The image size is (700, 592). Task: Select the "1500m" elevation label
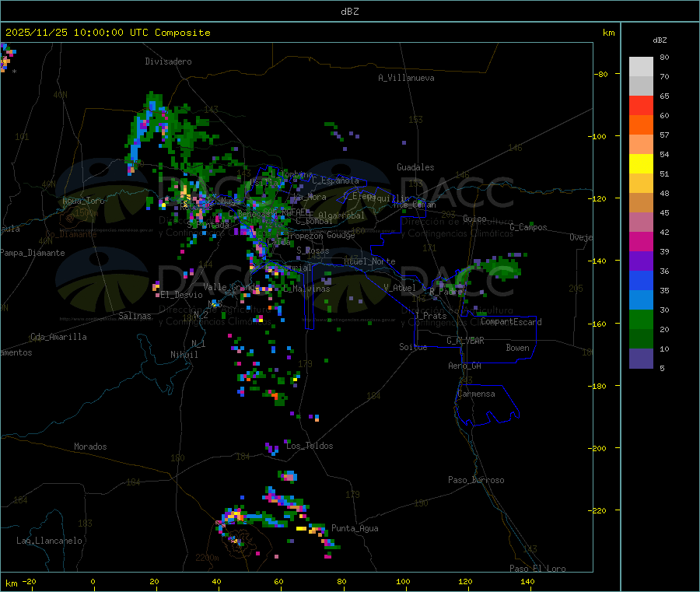(86, 213)
